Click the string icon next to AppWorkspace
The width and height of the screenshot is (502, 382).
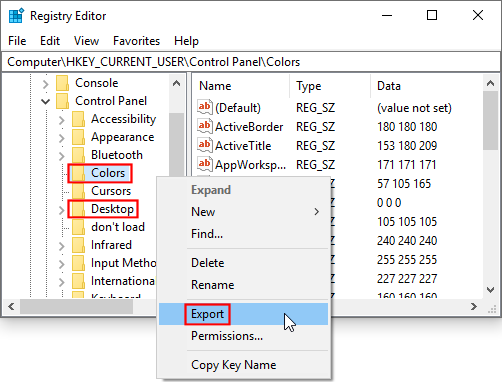coord(205,164)
